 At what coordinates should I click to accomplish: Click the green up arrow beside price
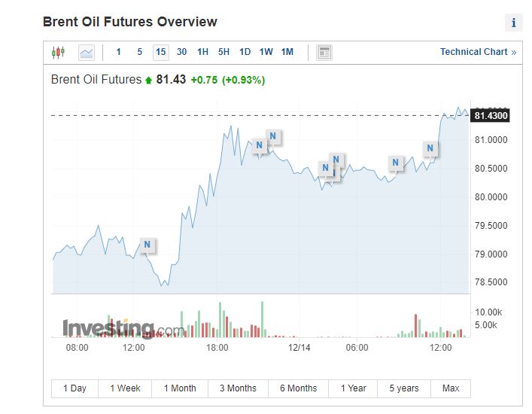pyautogui.click(x=148, y=80)
